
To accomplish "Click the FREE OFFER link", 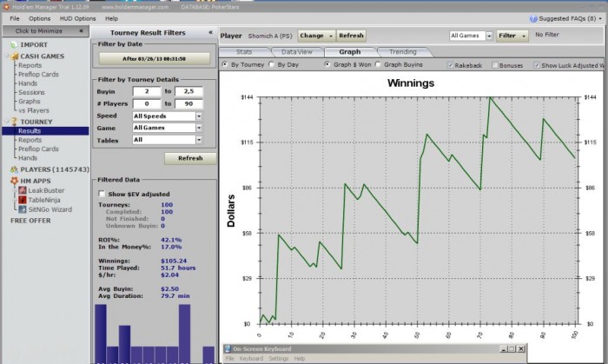I will click(30, 221).
